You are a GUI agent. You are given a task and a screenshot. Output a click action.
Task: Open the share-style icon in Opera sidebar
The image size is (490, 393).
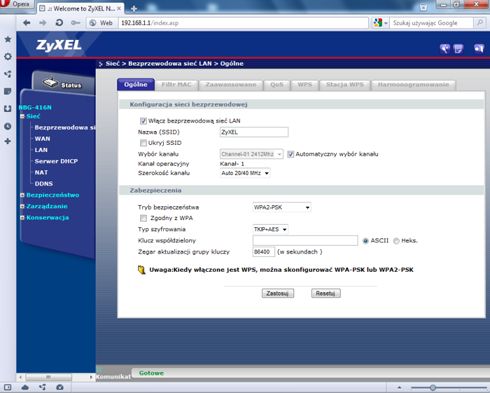(8, 74)
